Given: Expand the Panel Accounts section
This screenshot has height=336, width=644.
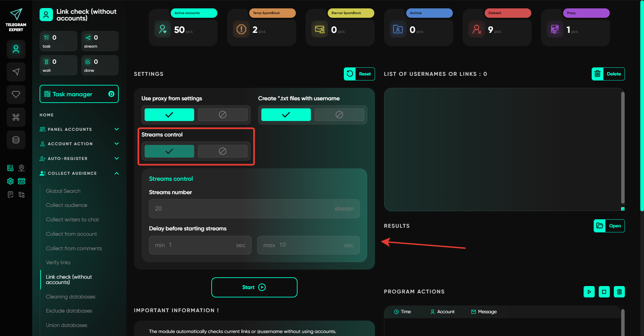Looking at the screenshot, I should pyautogui.click(x=116, y=129).
